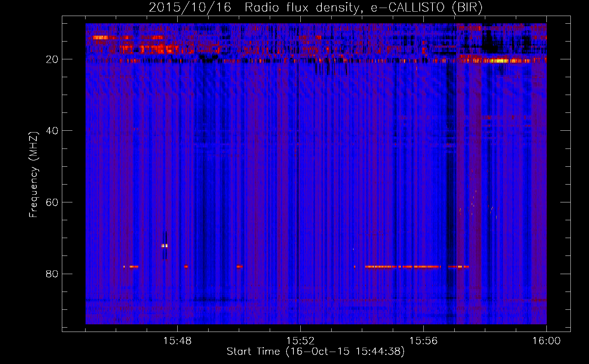589x364 pixels.
Task: Click "e-CALLISTO (BIR)" in the plot title
Action: (426, 8)
